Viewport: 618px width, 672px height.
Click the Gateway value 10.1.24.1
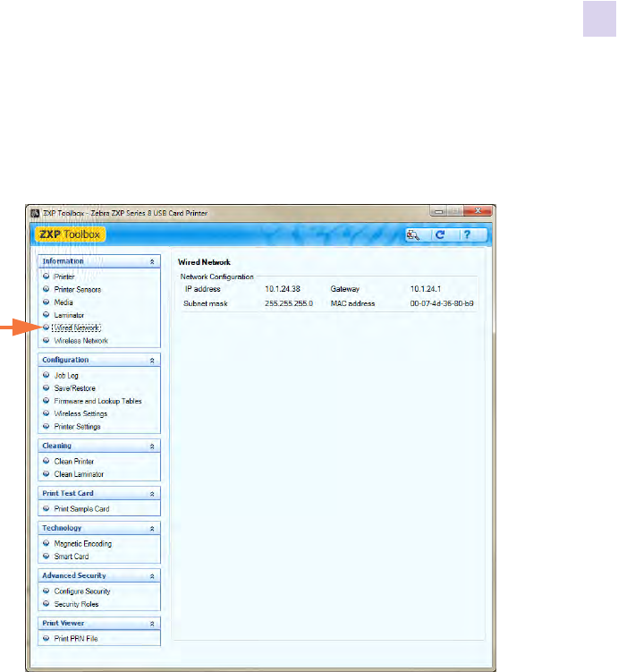click(x=426, y=289)
